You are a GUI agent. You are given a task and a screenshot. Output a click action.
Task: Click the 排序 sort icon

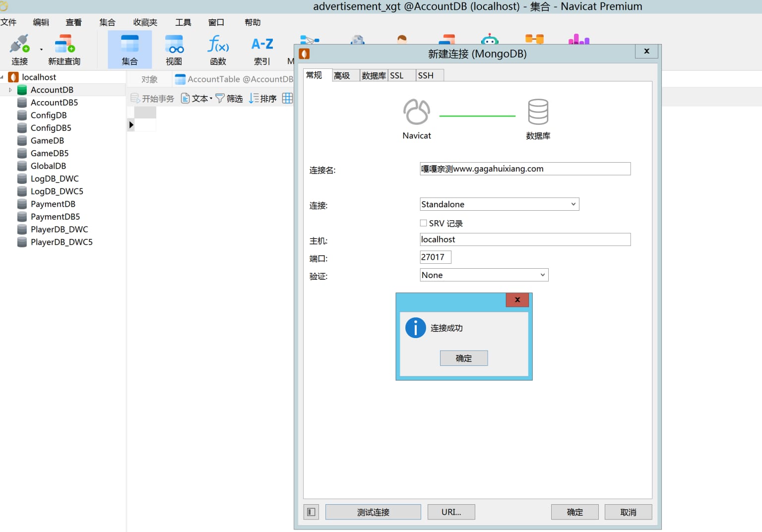(262, 98)
